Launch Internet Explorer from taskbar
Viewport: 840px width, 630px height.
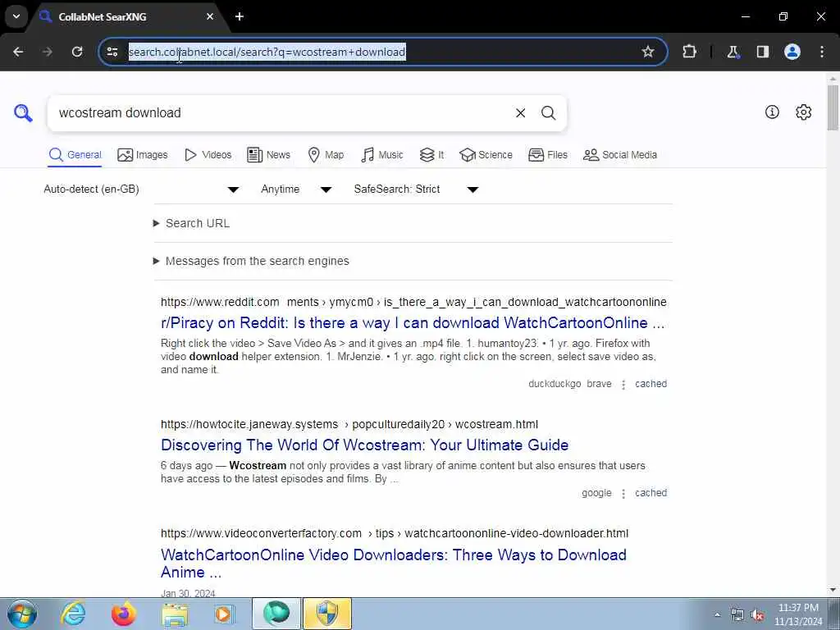[73, 614]
